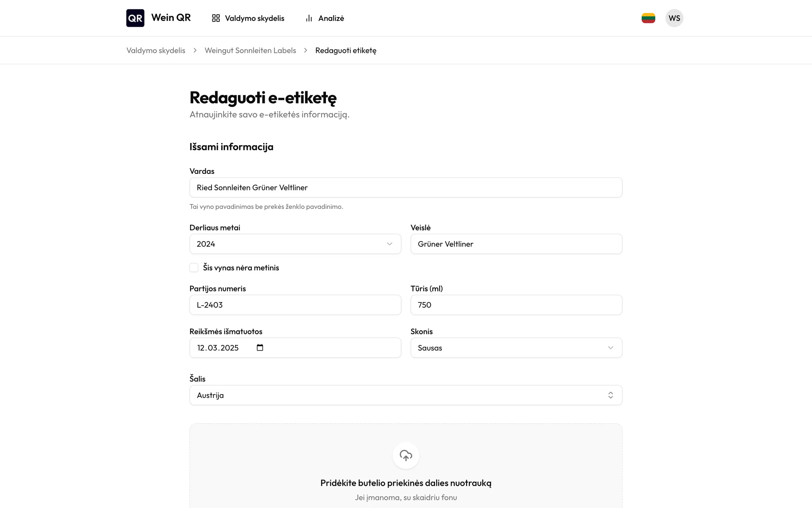
Task: Click the Reikšmės išmatuotos date field
Action: coord(295,348)
